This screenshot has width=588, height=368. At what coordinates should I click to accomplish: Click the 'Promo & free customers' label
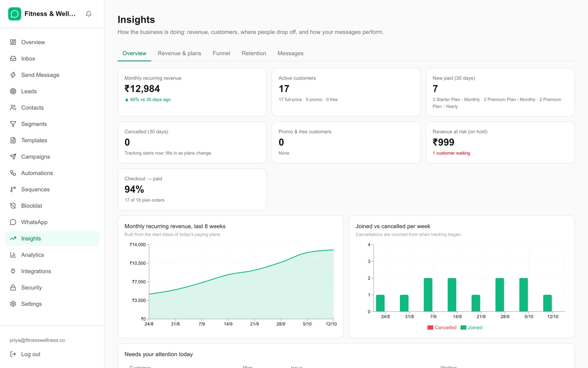305,132
